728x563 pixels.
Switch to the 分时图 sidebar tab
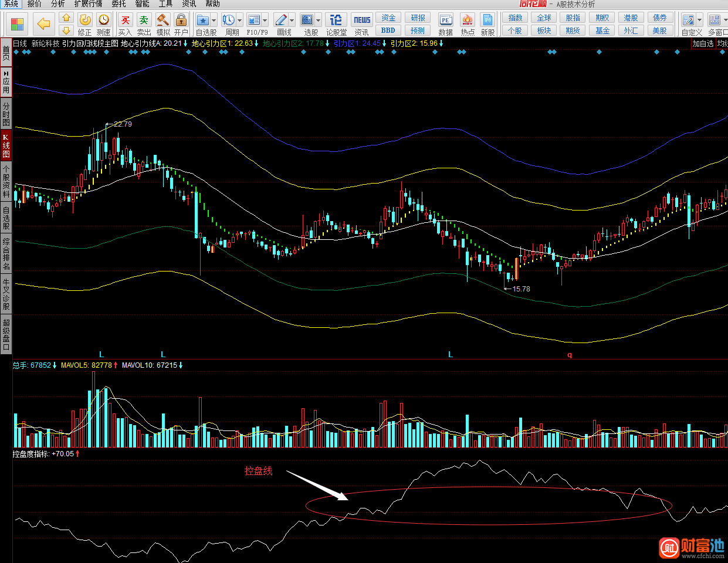[x=6, y=114]
